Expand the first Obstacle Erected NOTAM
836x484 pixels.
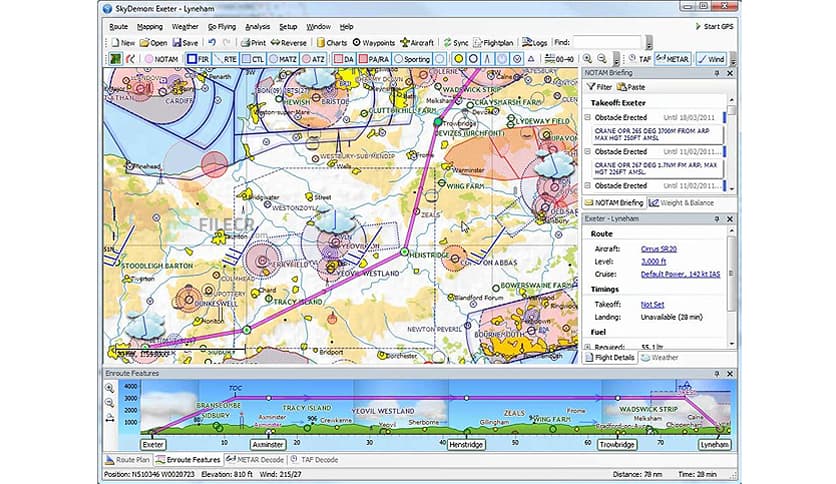click(x=588, y=117)
